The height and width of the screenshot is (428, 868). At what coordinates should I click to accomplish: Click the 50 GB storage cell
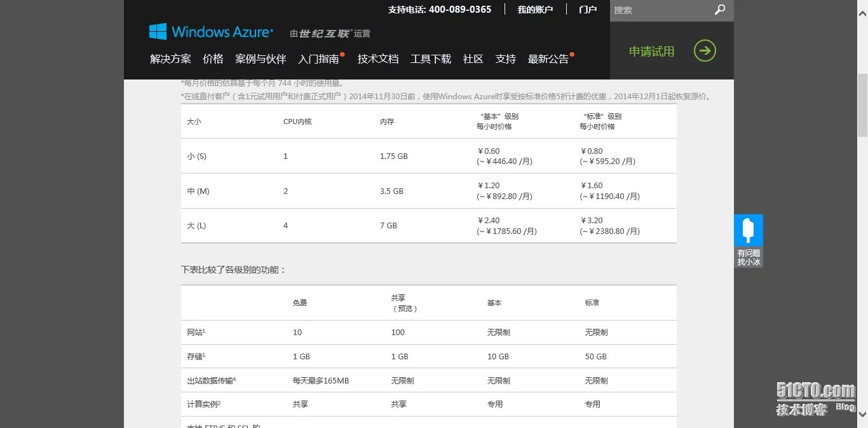tap(596, 356)
